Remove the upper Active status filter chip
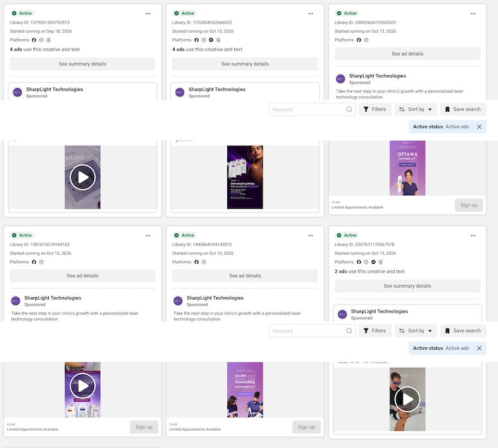 (479, 127)
